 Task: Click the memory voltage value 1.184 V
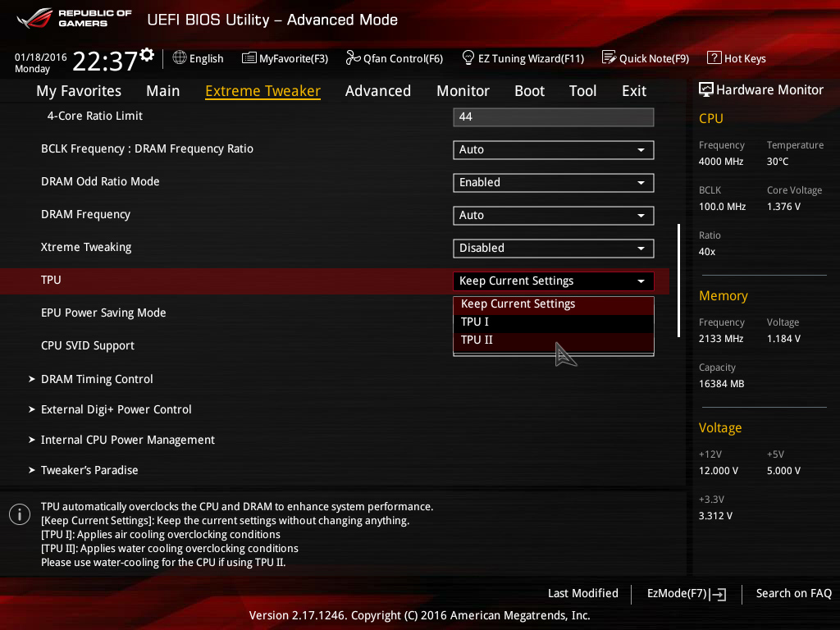(783, 339)
